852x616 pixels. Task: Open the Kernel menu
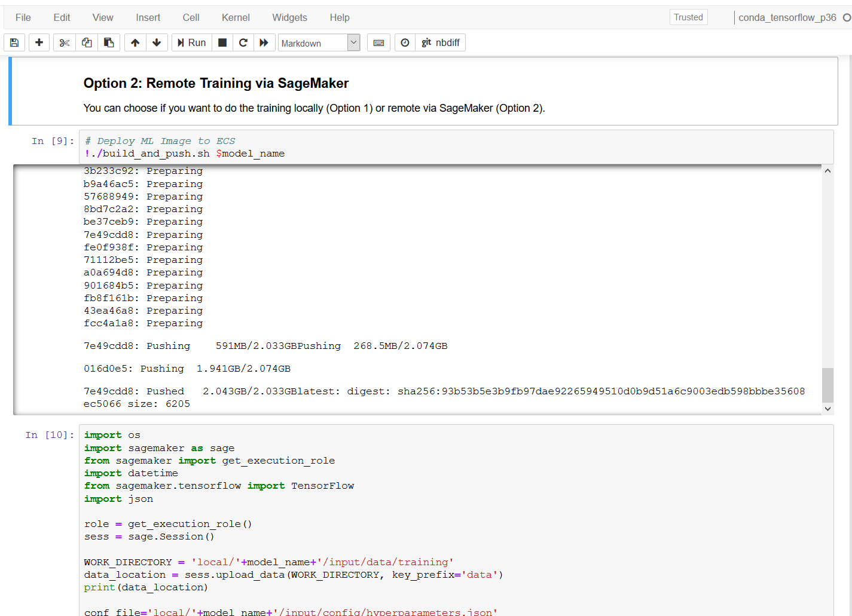[236, 17]
